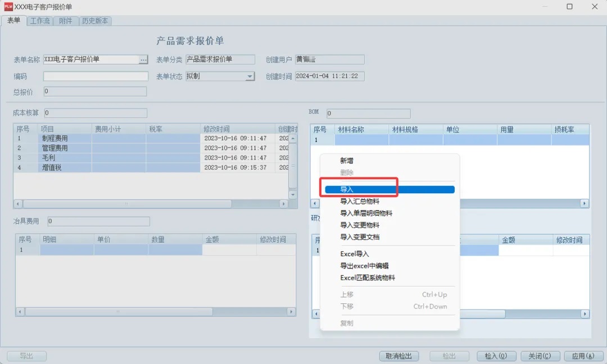
Task: Click the 金额 header in fixture table
Action: coord(229,239)
